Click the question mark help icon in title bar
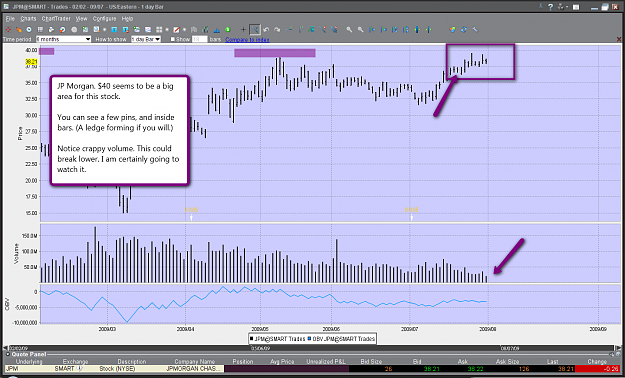 (550, 7)
